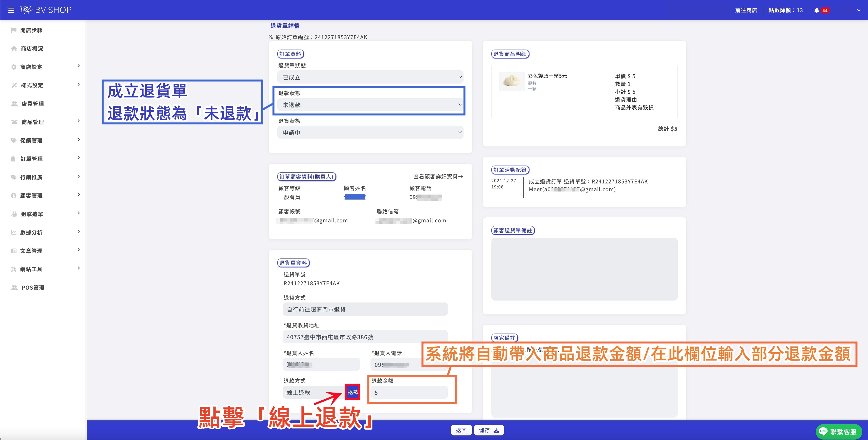868x440 pixels.
Task: Click the tools icon beside 網站工具
Action: (14, 269)
